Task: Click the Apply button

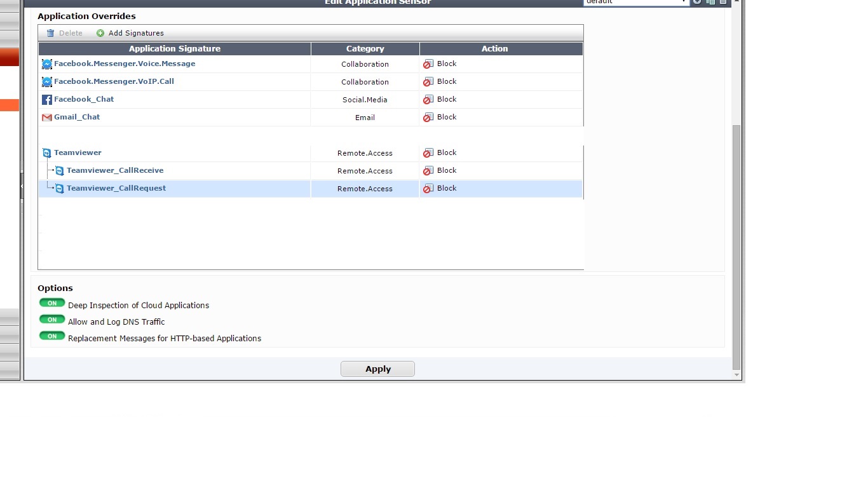Action: (x=377, y=369)
